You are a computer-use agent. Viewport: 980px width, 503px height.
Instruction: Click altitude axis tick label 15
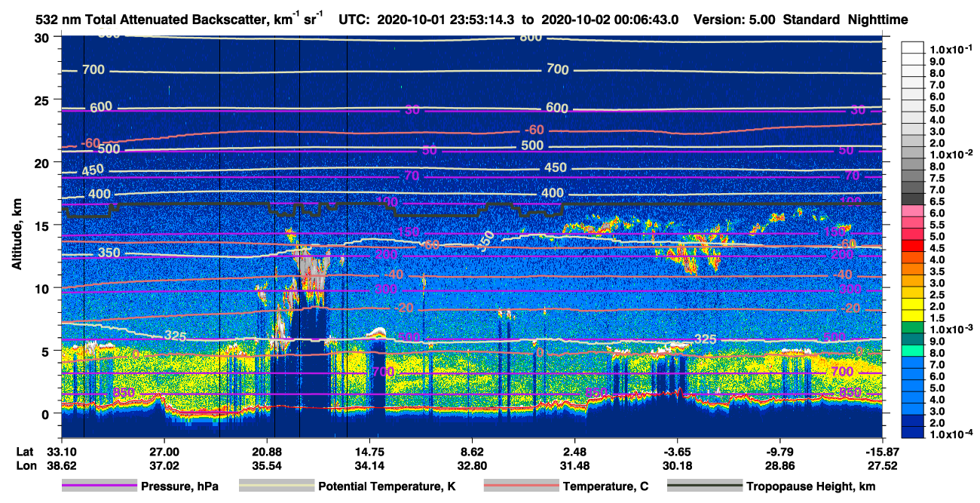[43, 225]
